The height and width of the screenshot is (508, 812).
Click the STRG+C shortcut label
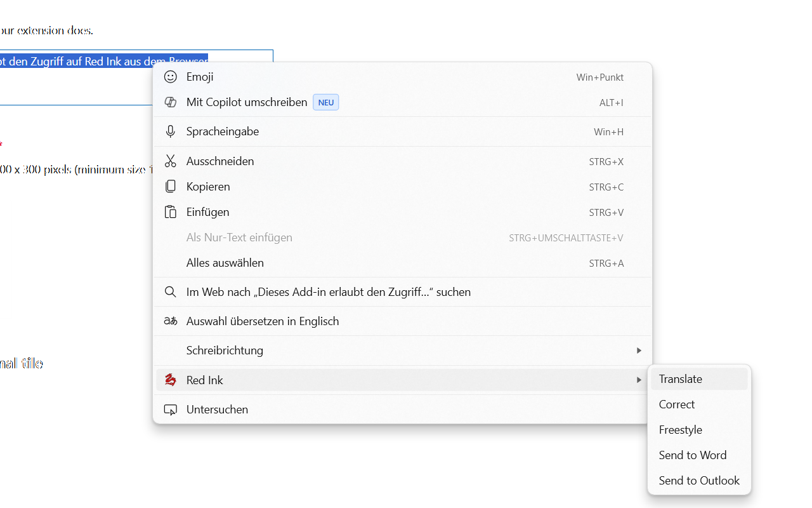606,187
